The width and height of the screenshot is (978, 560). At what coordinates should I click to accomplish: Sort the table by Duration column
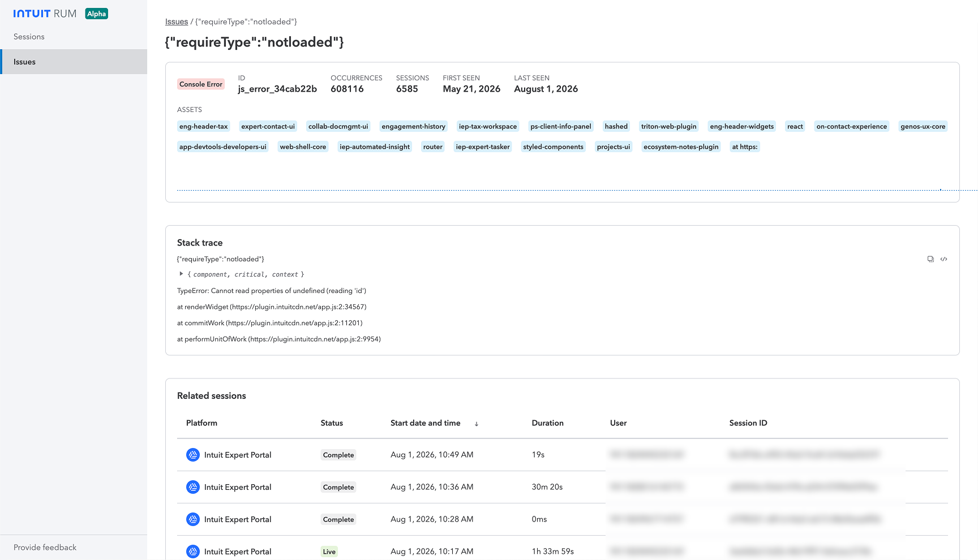click(x=548, y=423)
